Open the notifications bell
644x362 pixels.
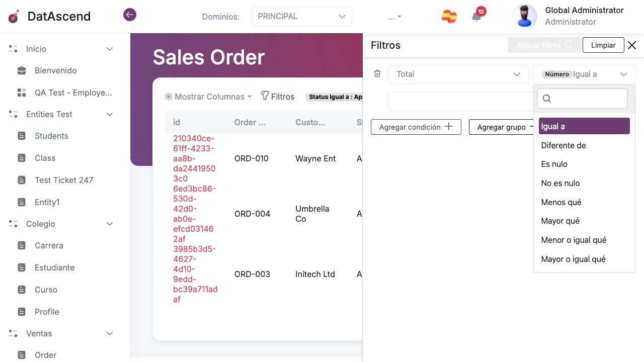[476, 17]
